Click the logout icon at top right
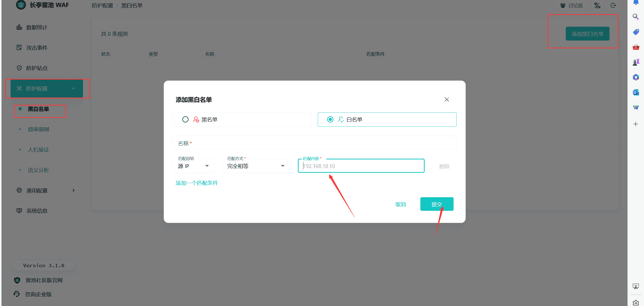 point(613,5)
